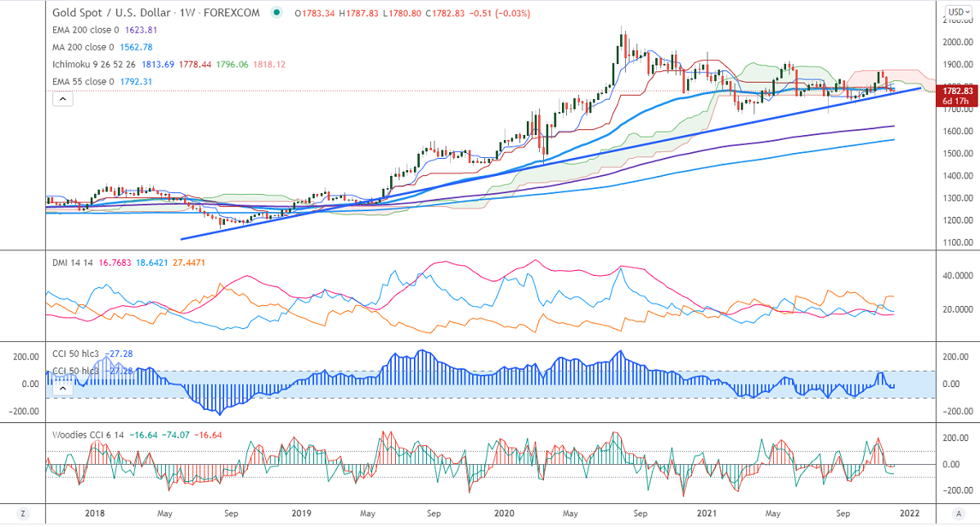This screenshot has width=980, height=527.
Task: Click the 1300.00 price axis label
Action: point(958,198)
